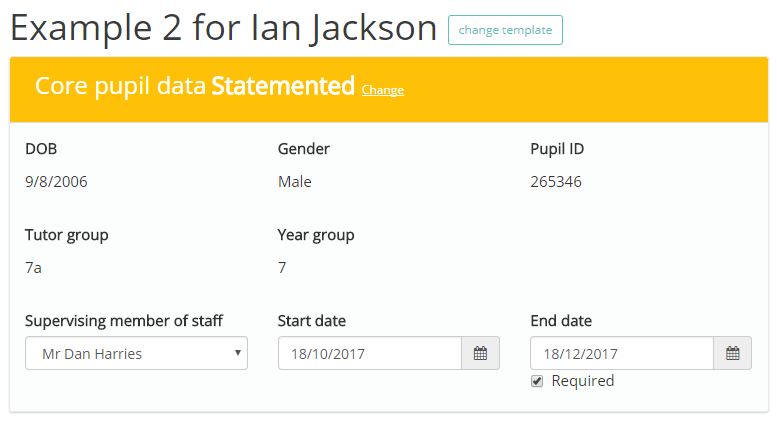Select the Required label text
This screenshot has height=429, width=777.
click(583, 381)
